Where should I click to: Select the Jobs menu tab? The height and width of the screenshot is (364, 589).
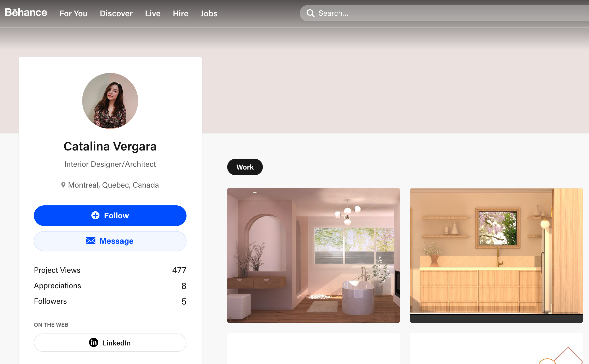tap(208, 13)
